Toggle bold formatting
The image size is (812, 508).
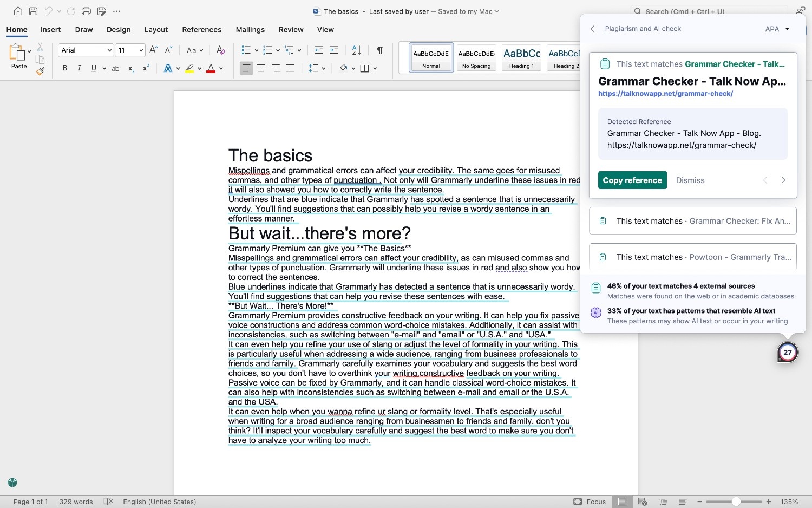pos(65,68)
